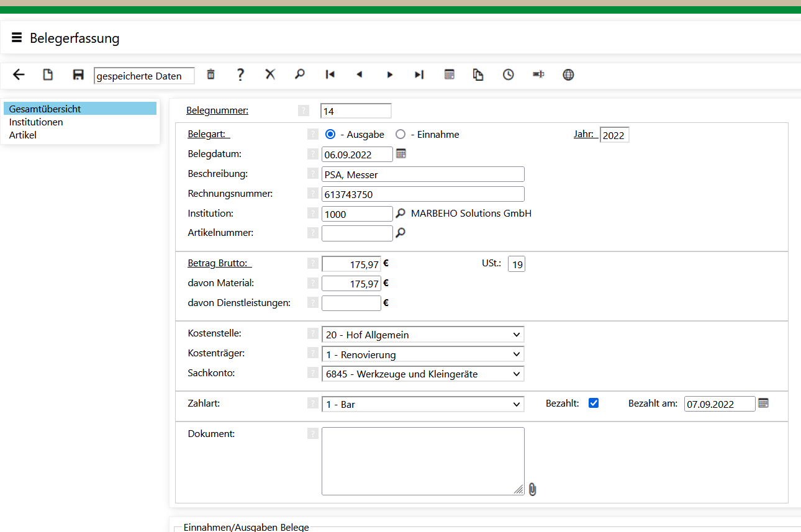Click the magnifier search icon in the toolbar

click(x=300, y=74)
